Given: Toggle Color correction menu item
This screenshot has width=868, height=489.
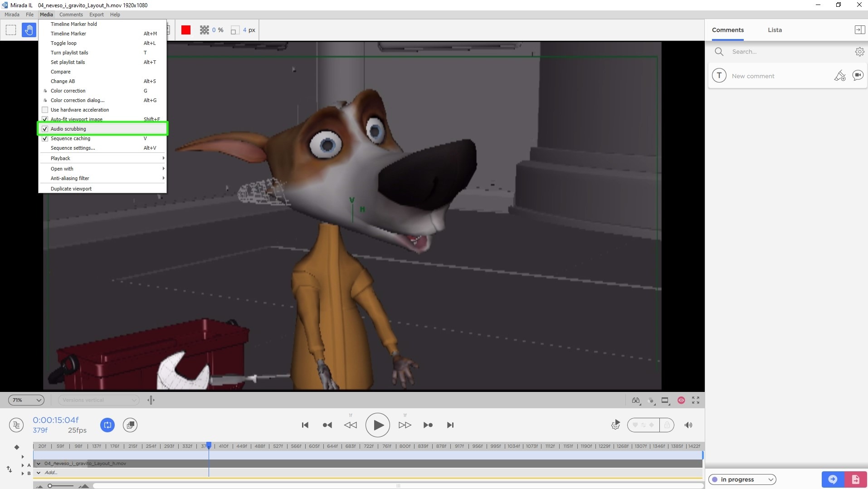Looking at the screenshot, I should 102,91.
